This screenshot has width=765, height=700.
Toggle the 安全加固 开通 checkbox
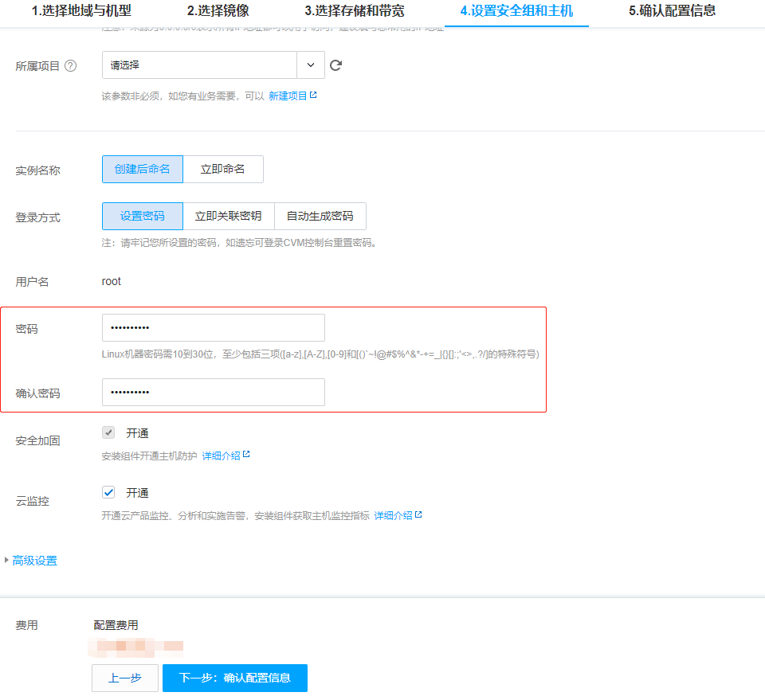click(x=108, y=432)
